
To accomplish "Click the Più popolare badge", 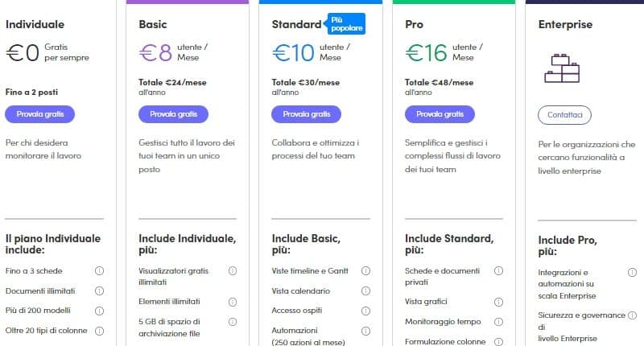I will click(346, 23).
